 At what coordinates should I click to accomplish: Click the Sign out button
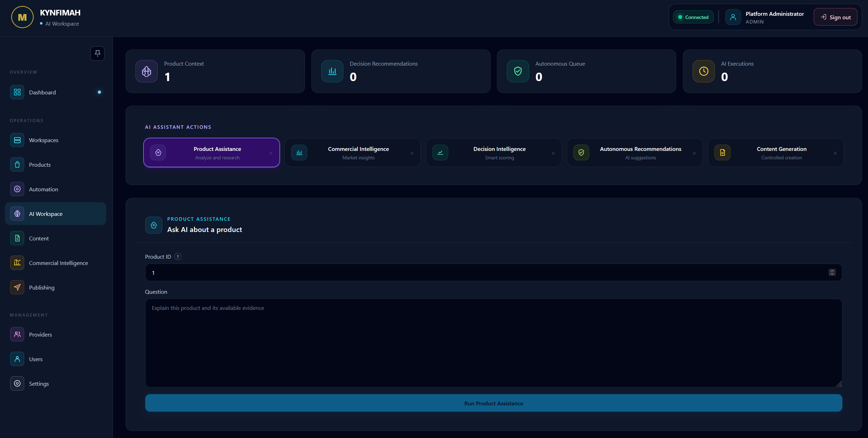tap(835, 17)
